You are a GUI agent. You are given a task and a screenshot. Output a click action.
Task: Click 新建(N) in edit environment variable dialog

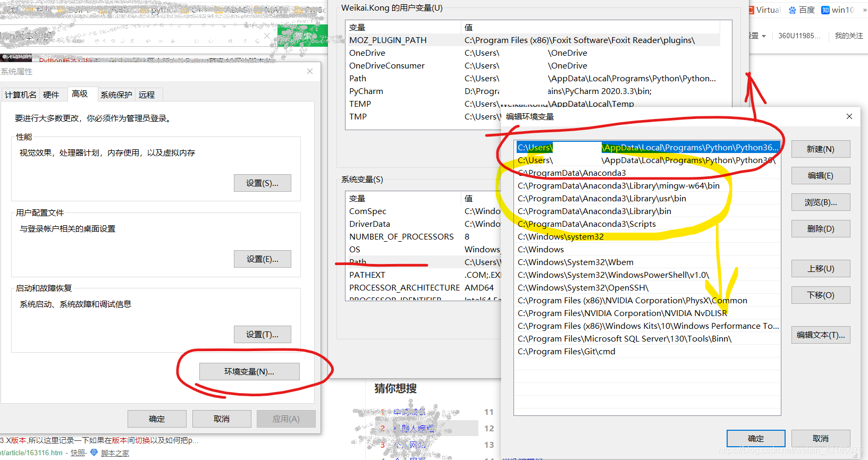coord(821,149)
